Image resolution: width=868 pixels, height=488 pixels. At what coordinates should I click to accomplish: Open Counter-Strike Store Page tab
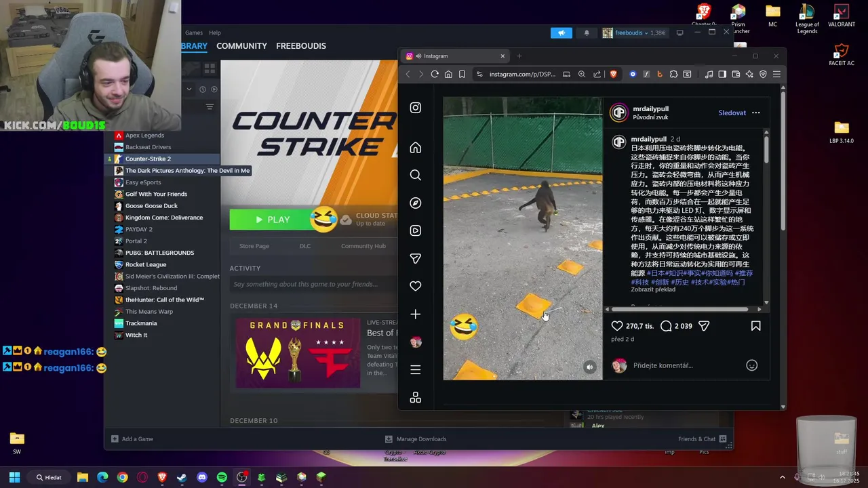click(x=254, y=246)
